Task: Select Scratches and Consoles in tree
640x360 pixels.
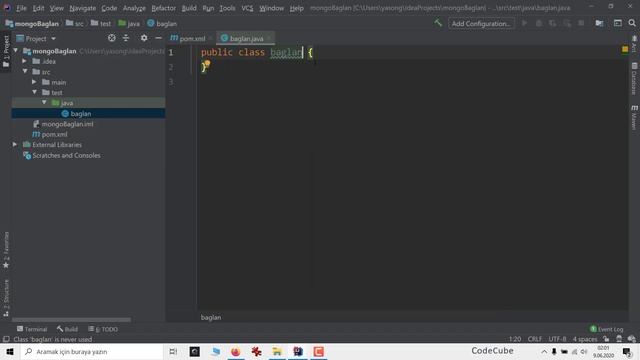Action: 62,155
